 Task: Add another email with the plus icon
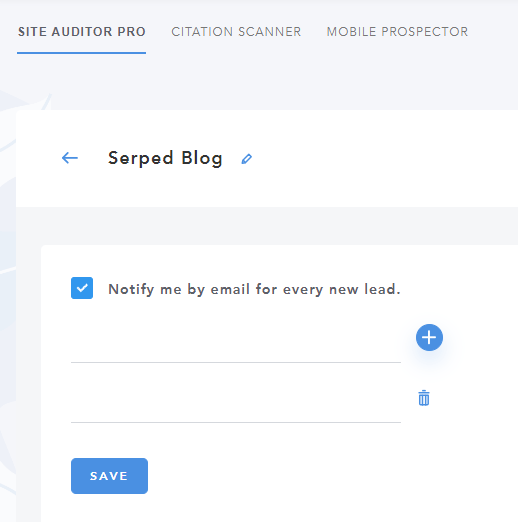(x=429, y=337)
